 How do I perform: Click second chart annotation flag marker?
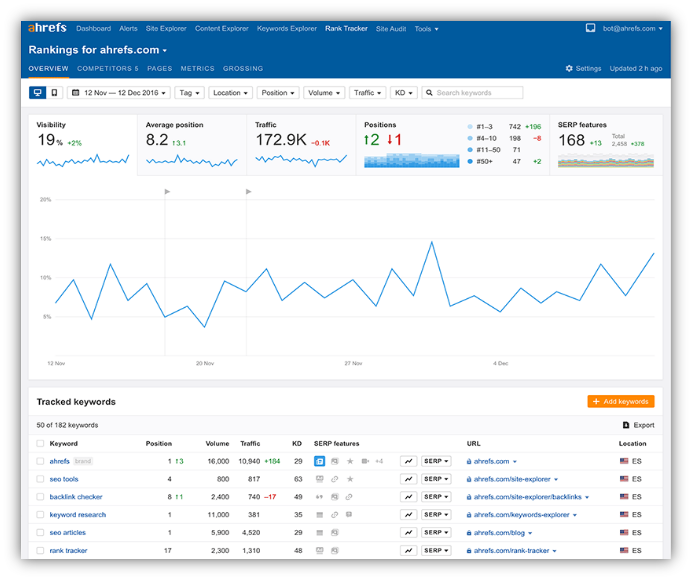pyautogui.click(x=248, y=191)
